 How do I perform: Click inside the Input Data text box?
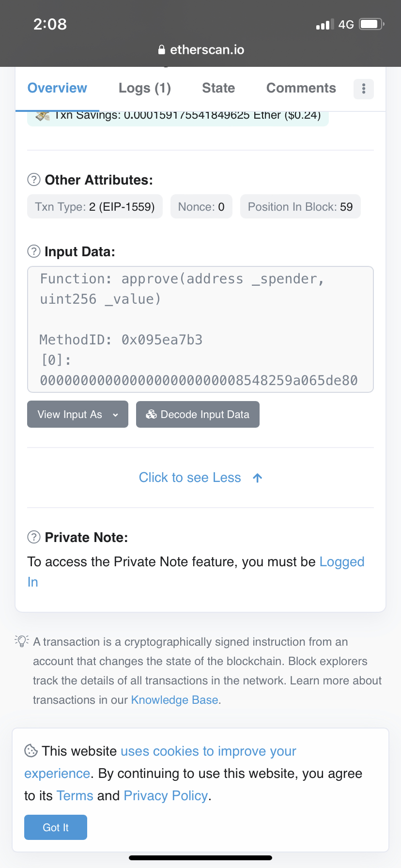tap(200, 329)
